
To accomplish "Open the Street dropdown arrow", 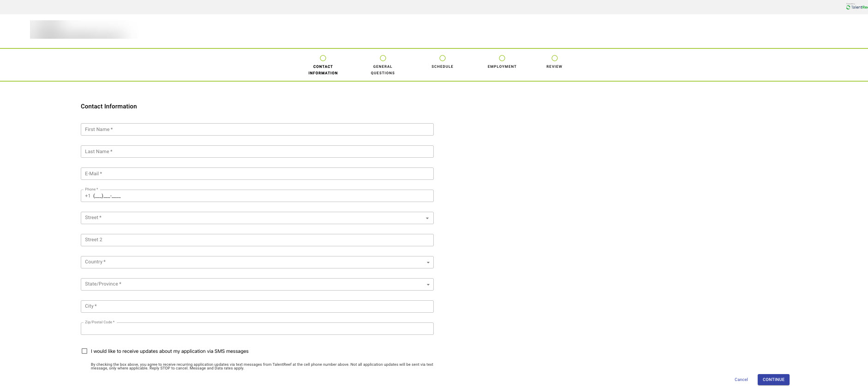I will [427, 218].
